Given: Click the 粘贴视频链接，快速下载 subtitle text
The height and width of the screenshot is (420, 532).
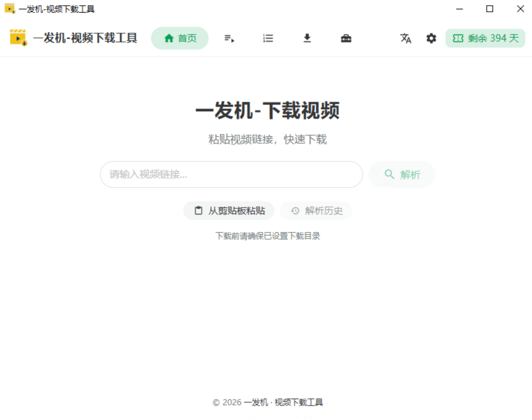Looking at the screenshot, I should 267,139.
